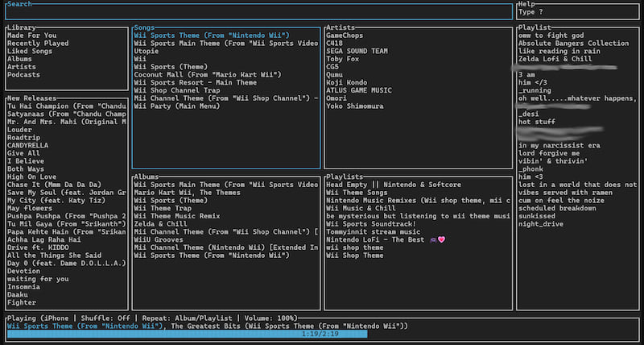644x345 pixels.
Task: Select 'I Believe' in New Releases
Action: [x=26, y=160]
